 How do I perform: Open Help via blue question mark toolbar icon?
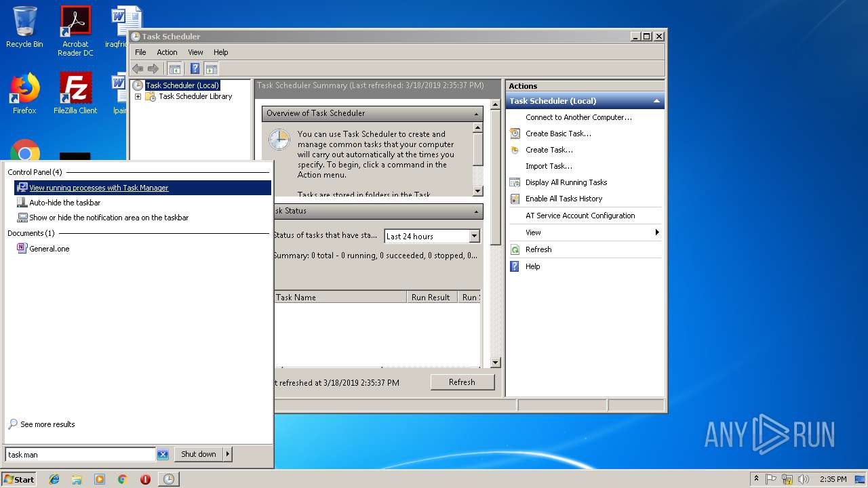pos(195,68)
